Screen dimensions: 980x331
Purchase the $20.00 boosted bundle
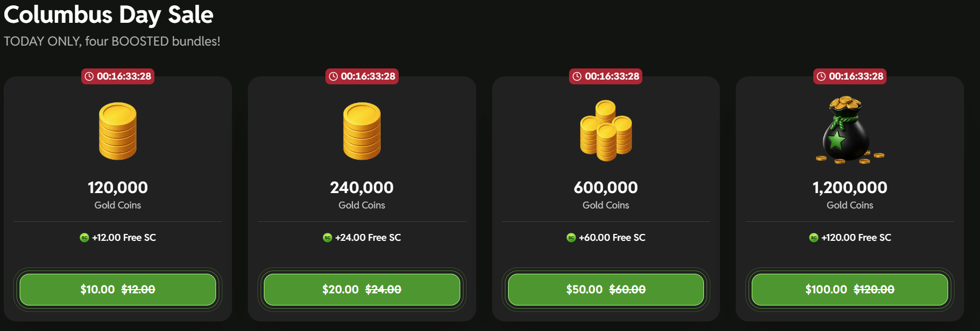click(x=362, y=290)
